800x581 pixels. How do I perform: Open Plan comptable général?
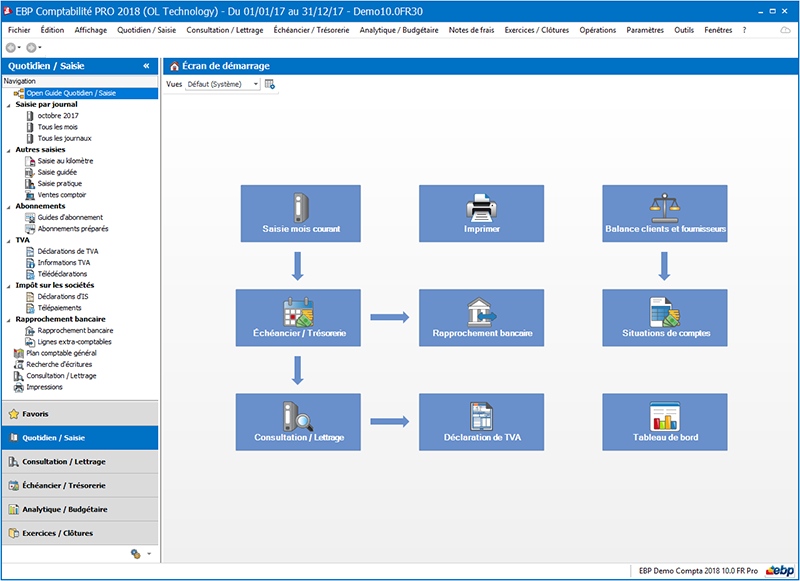click(x=61, y=353)
